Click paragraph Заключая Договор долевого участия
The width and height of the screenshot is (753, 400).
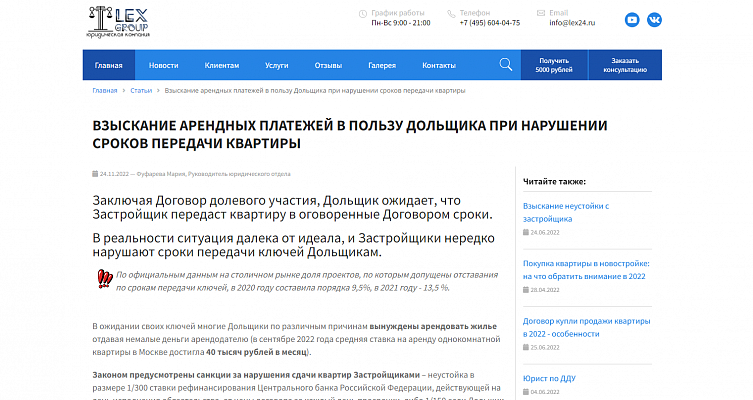tap(292, 207)
